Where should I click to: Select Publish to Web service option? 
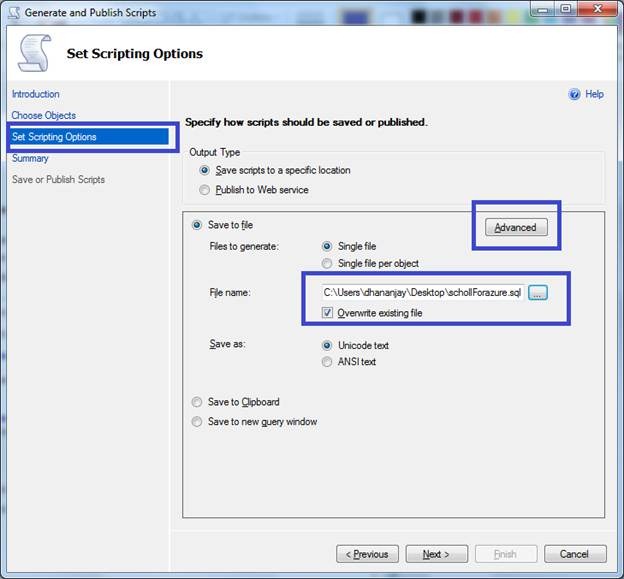(x=206, y=190)
